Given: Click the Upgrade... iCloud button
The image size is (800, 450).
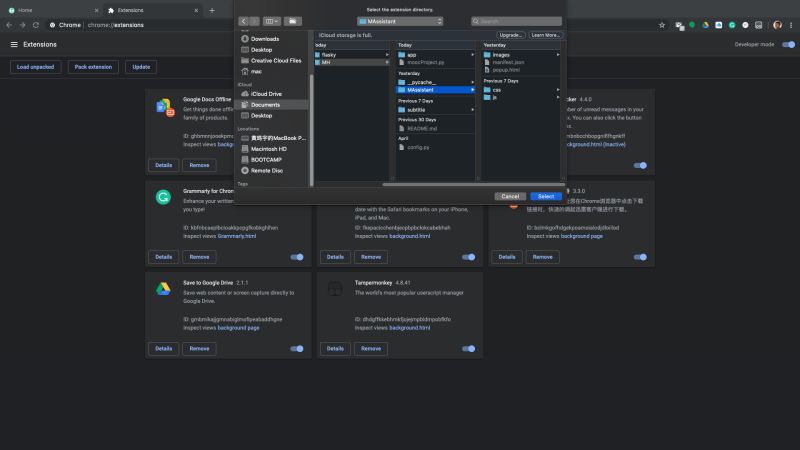Looking at the screenshot, I should pos(510,35).
